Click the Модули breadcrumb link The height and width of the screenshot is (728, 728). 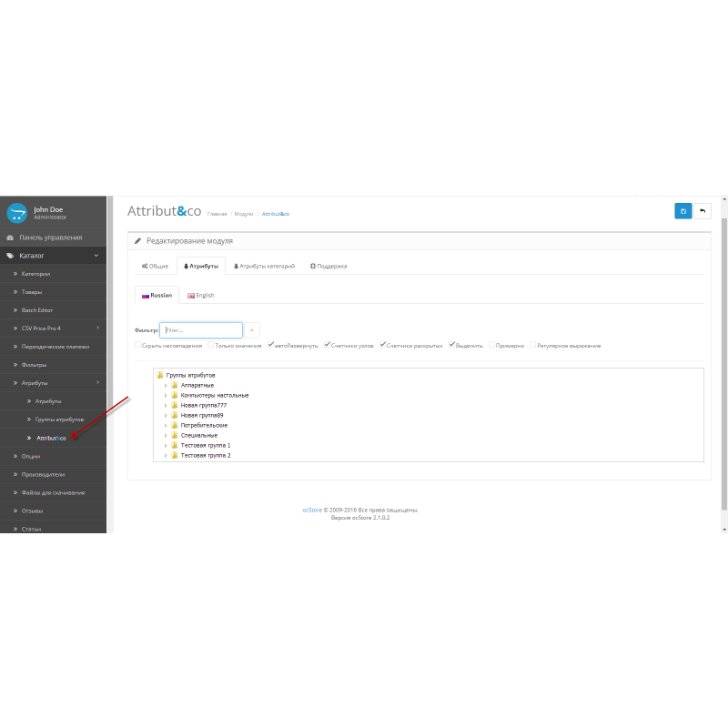tap(243, 214)
